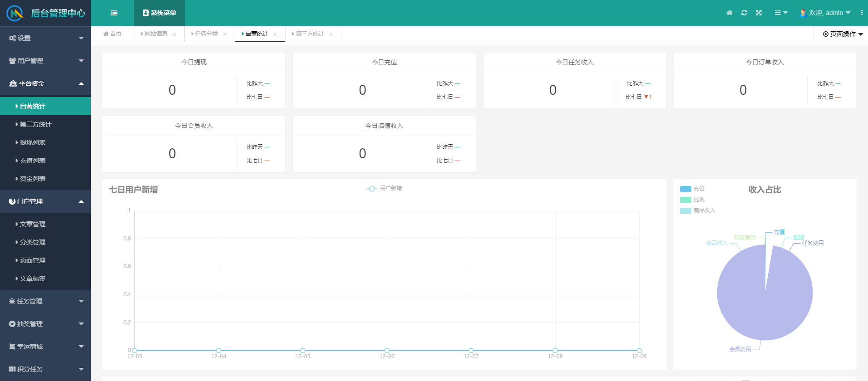Viewport: 868px width, 381px height.
Task: Click the home icon in top bar
Action: (x=729, y=13)
